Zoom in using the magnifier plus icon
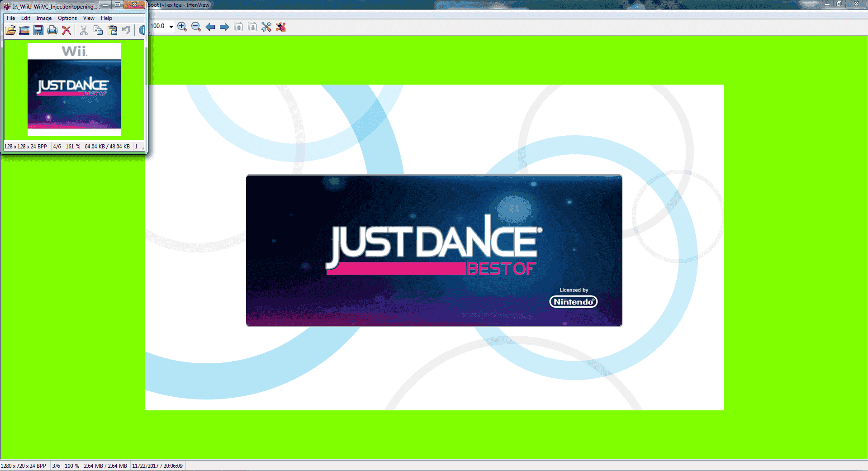Screen dimensions: 868x471 pyautogui.click(x=182, y=27)
